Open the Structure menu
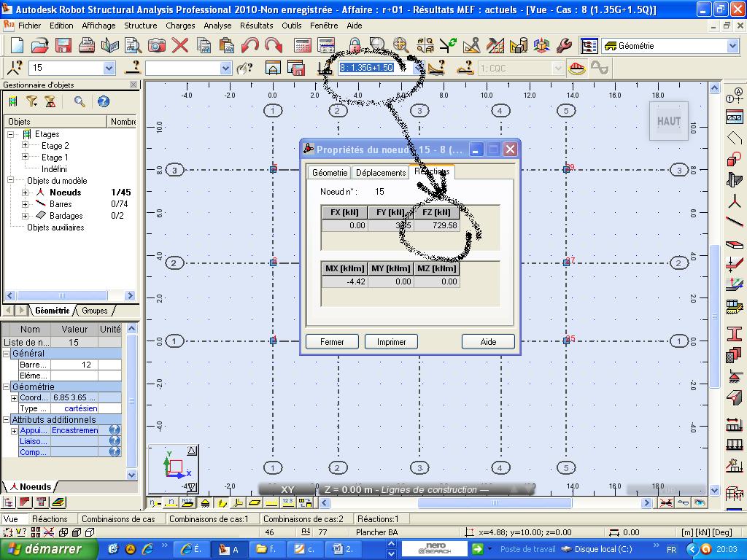Screen dimensions: 747x560 click(141, 26)
